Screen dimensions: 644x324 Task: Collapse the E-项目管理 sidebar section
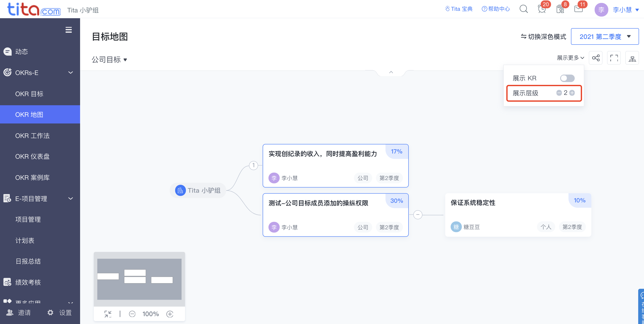[x=71, y=199]
